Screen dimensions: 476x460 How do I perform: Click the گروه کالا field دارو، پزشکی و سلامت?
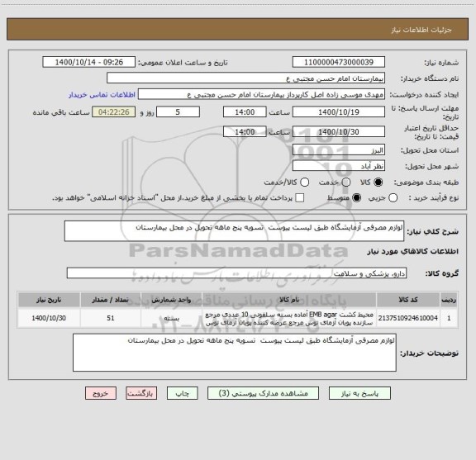[x=236, y=273]
